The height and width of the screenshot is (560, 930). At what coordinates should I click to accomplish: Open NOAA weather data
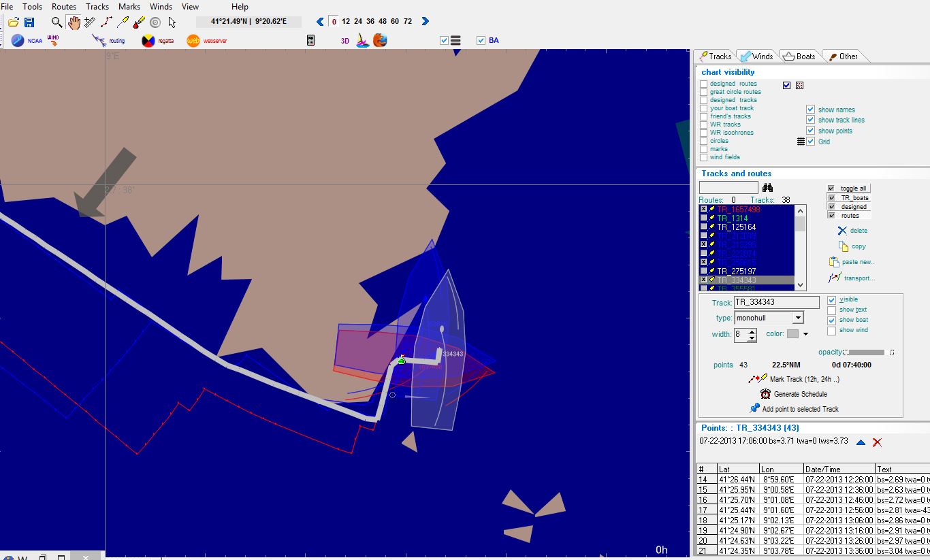coord(27,41)
